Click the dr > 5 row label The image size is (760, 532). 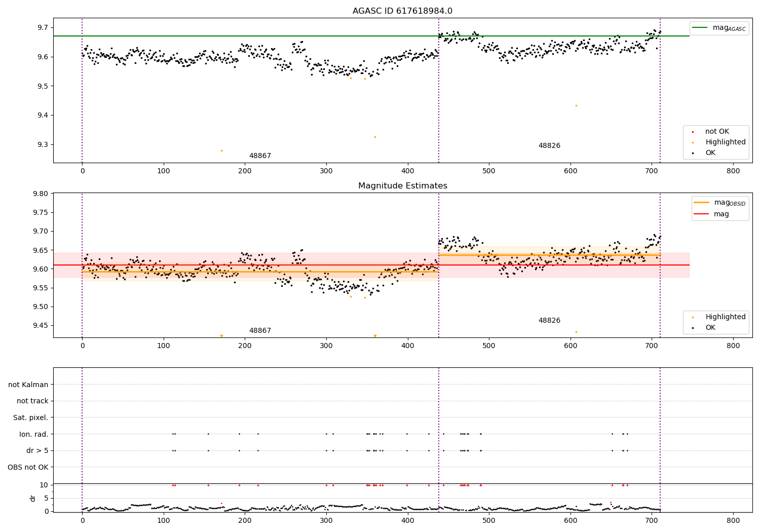tap(37, 450)
